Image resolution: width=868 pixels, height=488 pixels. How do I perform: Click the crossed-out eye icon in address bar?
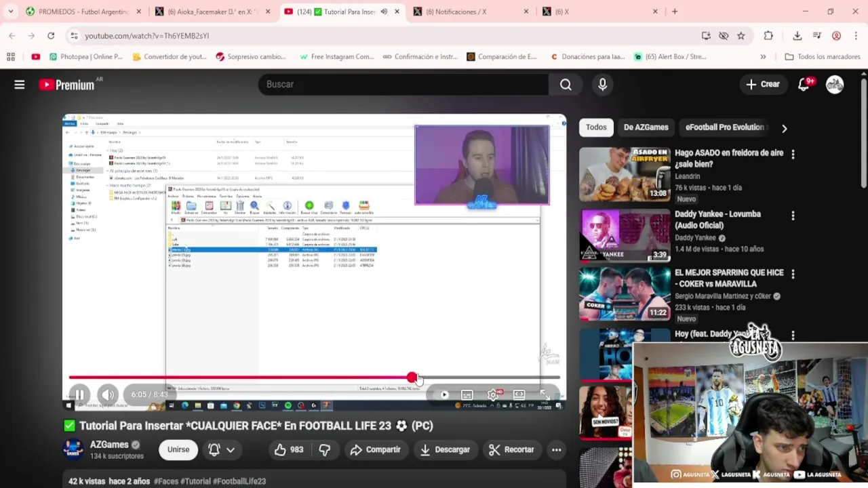[724, 35]
